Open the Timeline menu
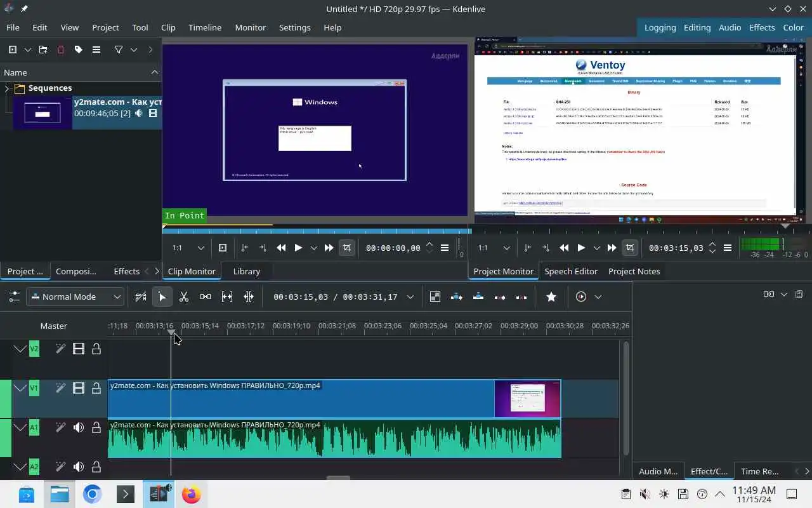This screenshot has width=812, height=508. (x=205, y=27)
